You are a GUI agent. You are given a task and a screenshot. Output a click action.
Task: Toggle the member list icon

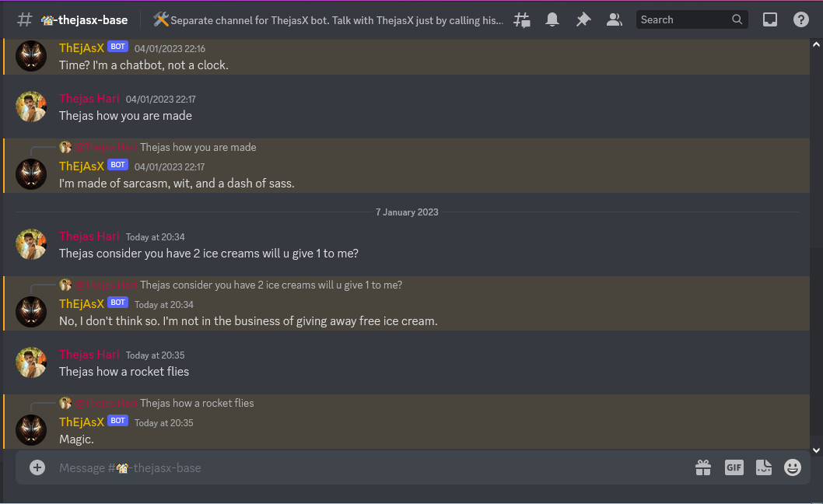tap(614, 20)
